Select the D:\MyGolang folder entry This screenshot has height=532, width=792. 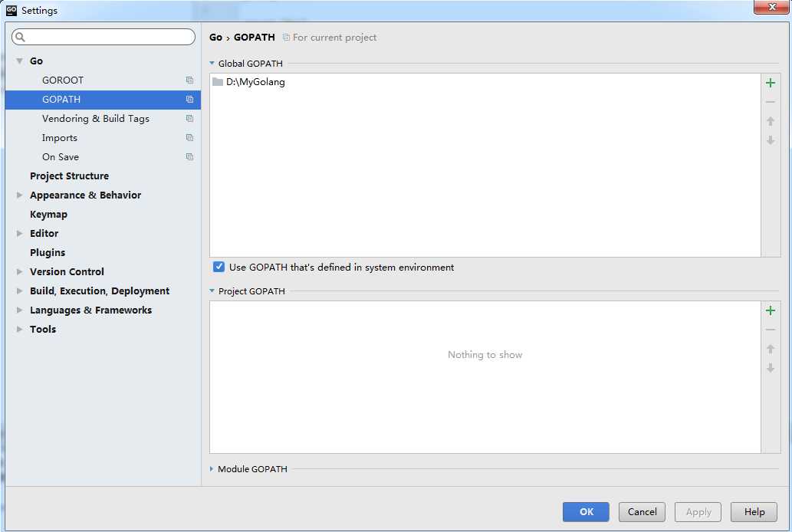coord(255,82)
